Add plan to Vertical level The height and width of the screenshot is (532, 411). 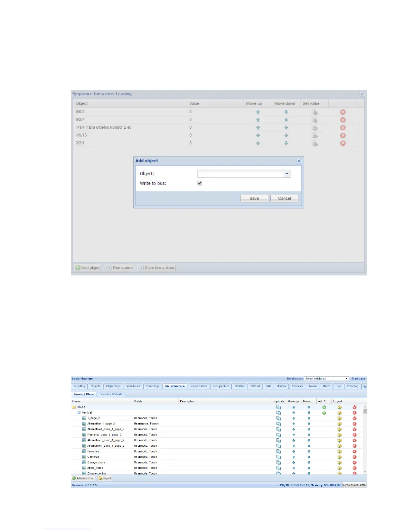tap(324, 413)
